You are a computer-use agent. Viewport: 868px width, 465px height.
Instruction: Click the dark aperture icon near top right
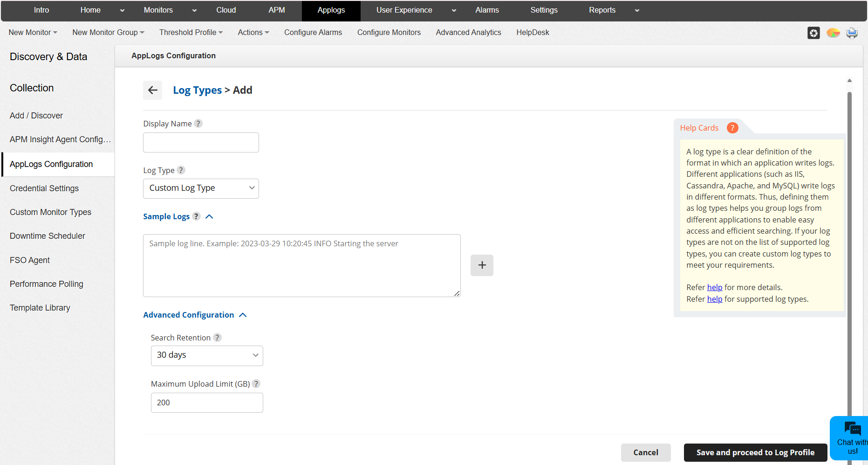click(x=813, y=33)
